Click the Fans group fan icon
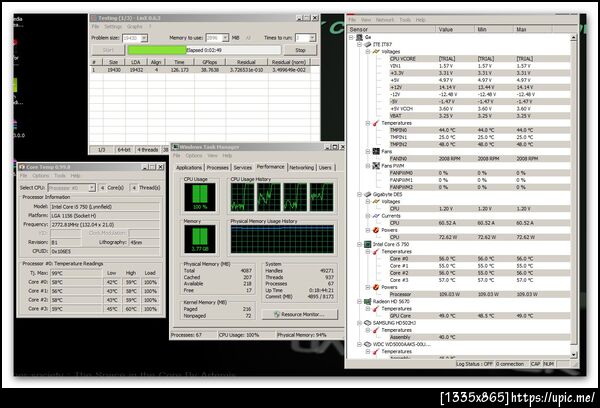Viewport: 600px width, 408px height. 376,152
